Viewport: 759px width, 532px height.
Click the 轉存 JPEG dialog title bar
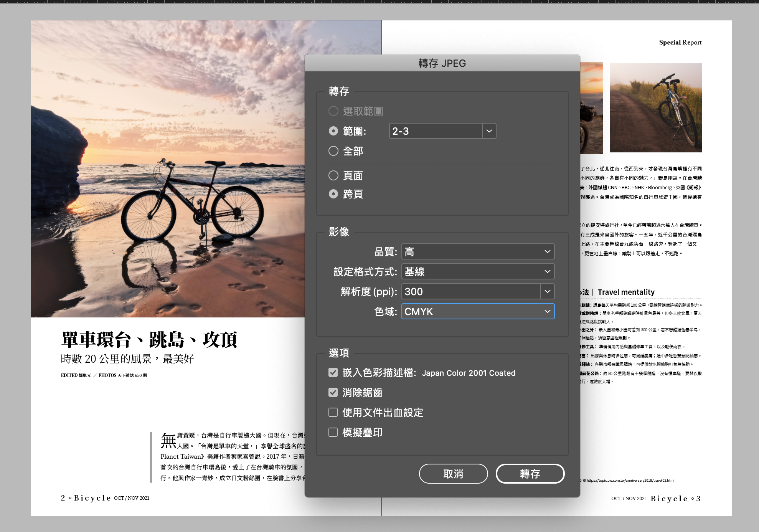[x=442, y=63]
